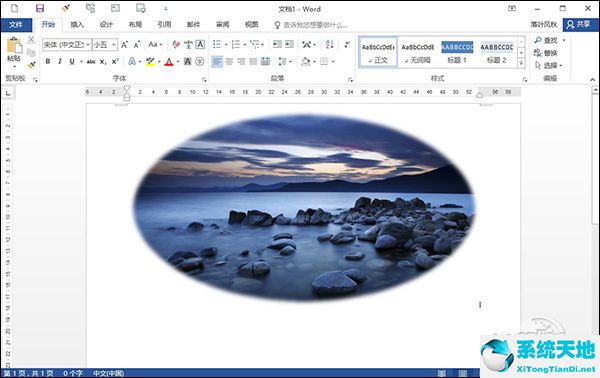Viewport: 600px width, 378px height.
Task: Switch to the Mailings ribbon tab
Action: pos(193,25)
